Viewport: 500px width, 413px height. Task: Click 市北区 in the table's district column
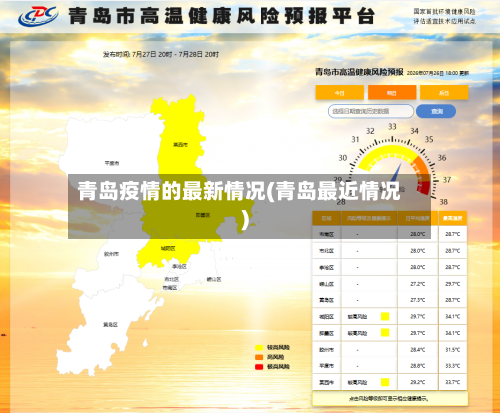coord(326,251)
